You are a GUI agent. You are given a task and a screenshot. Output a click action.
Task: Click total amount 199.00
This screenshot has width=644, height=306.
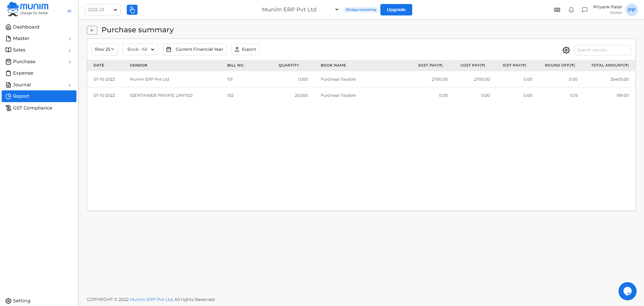click(x=623, y=96)
